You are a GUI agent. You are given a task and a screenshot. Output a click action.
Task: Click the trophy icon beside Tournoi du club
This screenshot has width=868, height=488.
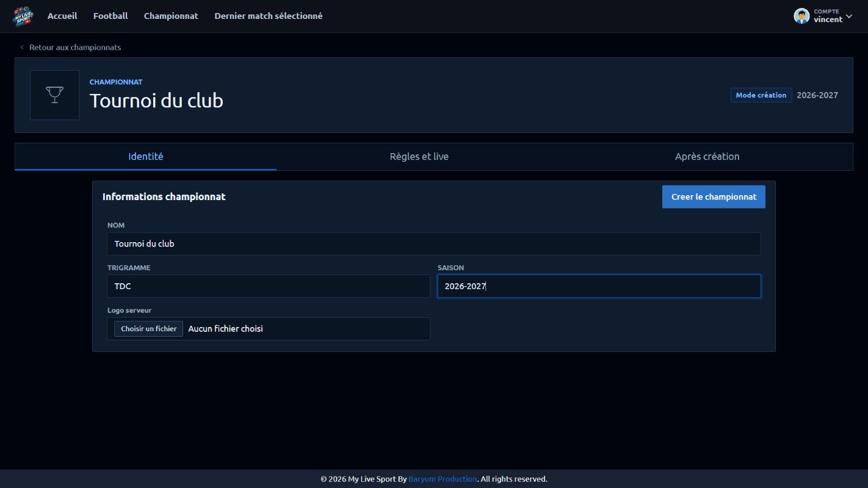[55, 95]
